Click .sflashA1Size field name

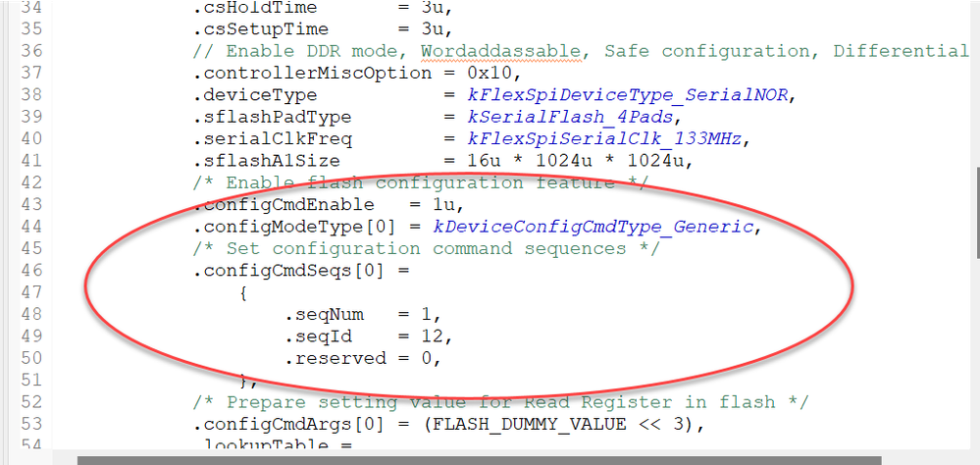(x=266, y=161)
